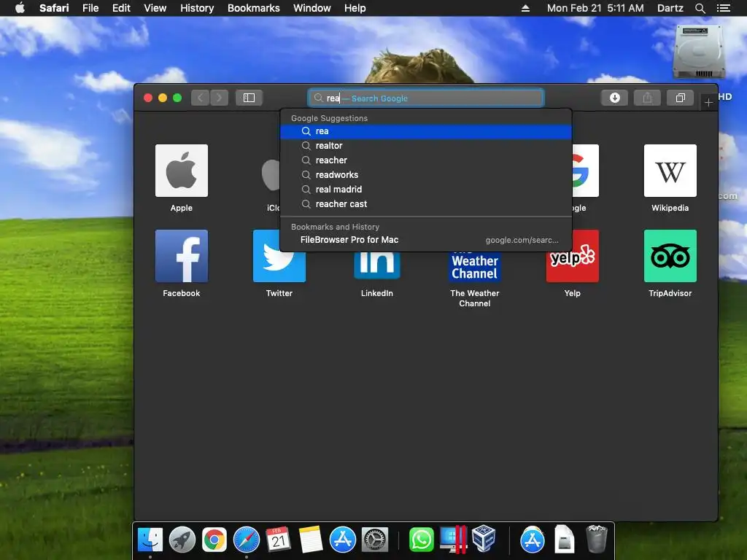
Task: Open Yelp favorite tile
Action: pyautogui.click(x=572, y=267)
